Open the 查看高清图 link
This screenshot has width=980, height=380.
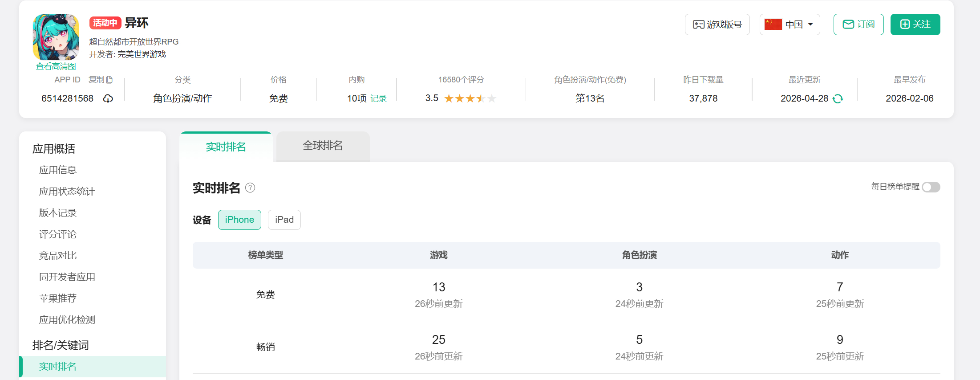point(56,66)
